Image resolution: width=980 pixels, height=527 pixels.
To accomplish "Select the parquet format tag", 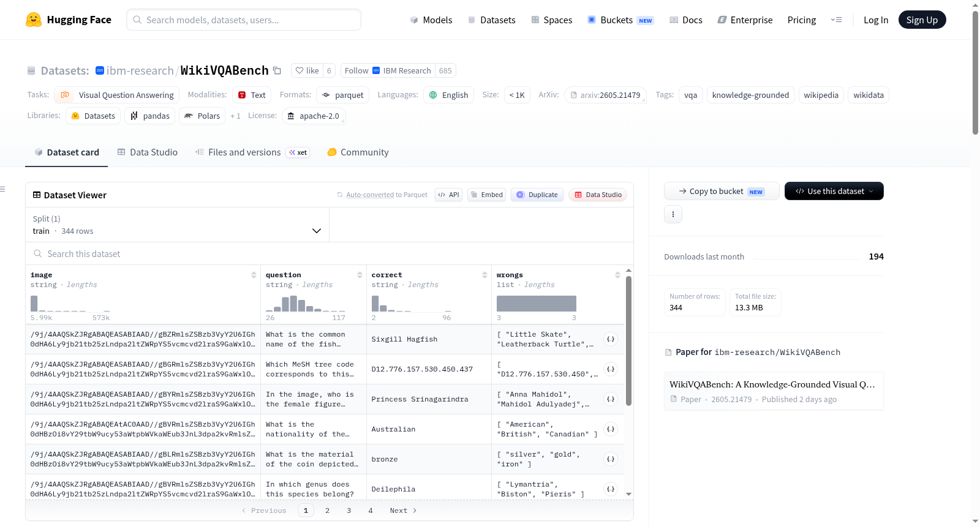I will pyautogui.click(x=343, y=95).
